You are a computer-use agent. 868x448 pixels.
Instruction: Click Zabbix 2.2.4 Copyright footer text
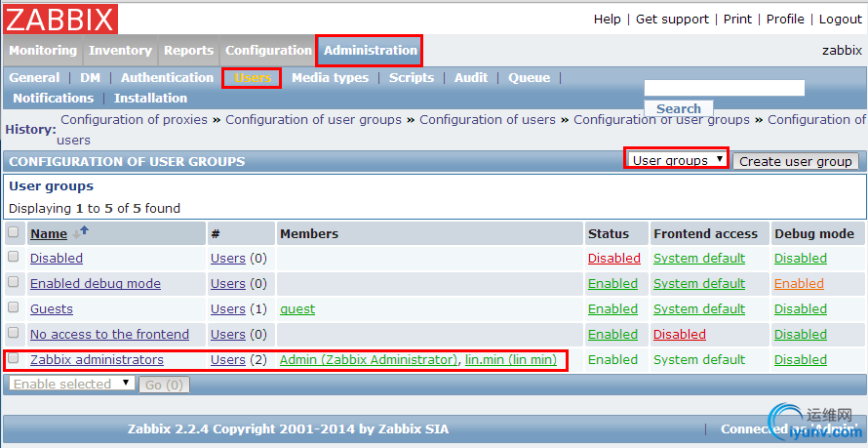[288, 429]
